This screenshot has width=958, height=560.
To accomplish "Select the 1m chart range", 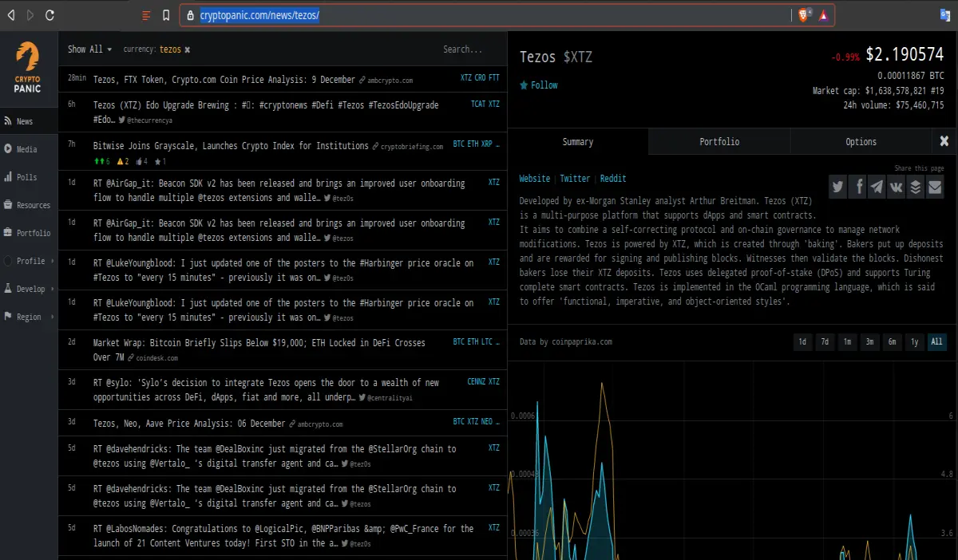I will pos(847,342).
